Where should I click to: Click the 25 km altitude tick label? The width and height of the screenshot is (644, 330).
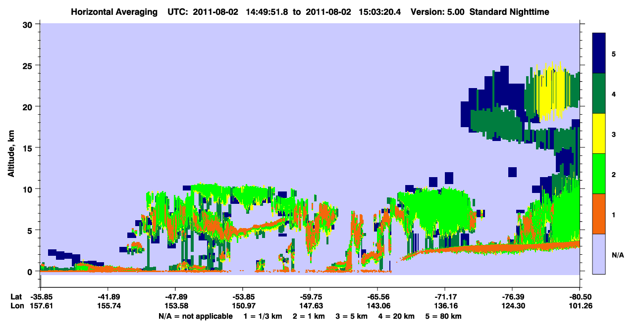click(x=29, y=65)
